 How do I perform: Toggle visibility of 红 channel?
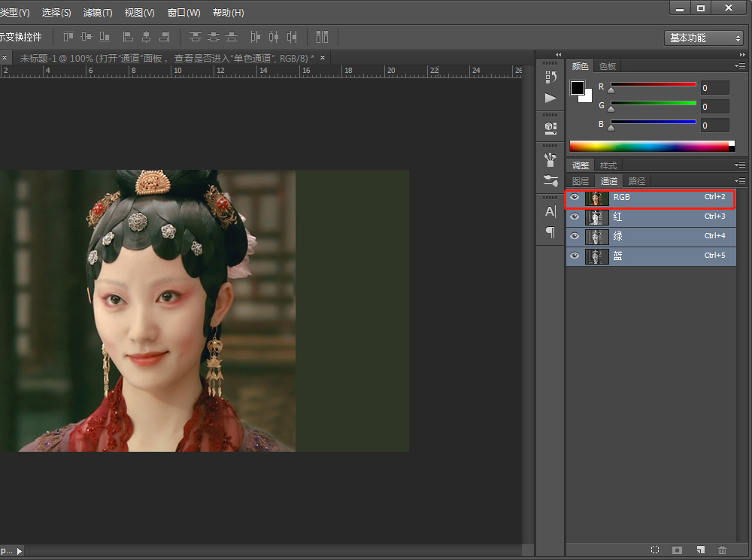point(575,216)
